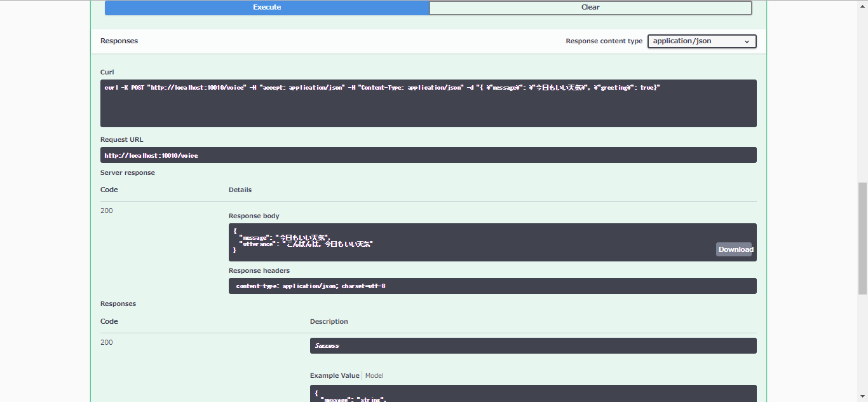Select application/json from the content type box
The width and height of the screenshot is (868, 402).
[693, 41]
